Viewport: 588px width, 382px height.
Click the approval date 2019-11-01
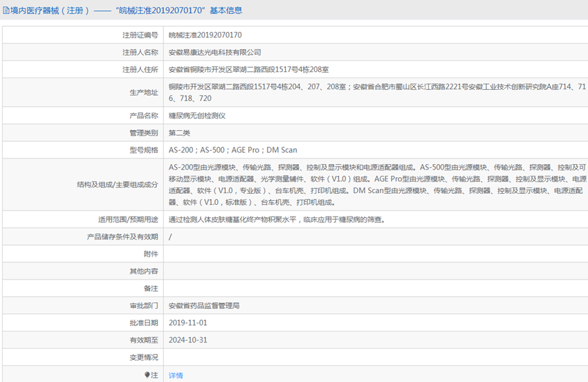click(187, 322)
